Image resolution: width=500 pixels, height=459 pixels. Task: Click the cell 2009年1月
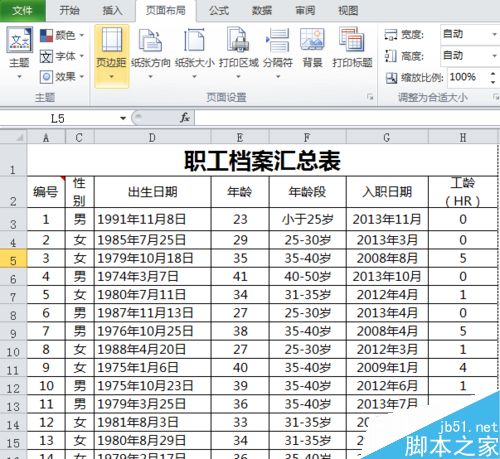(x=387, y=368)
